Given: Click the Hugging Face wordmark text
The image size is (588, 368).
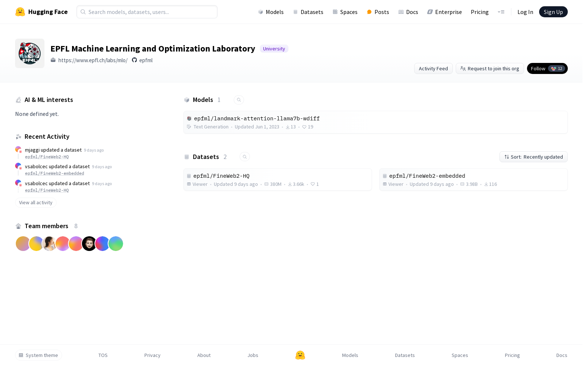Looking at the screenshot, I should point(48,12).
